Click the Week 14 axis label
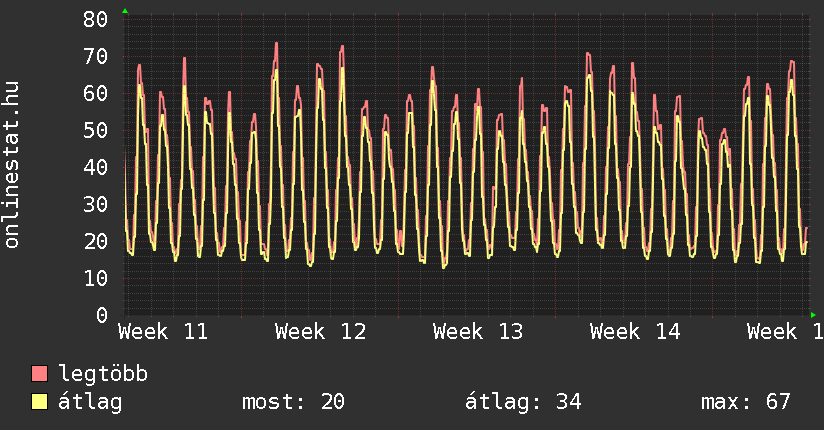Image resolution: width=824 pixels, height=430 pixels. (635, 332)
